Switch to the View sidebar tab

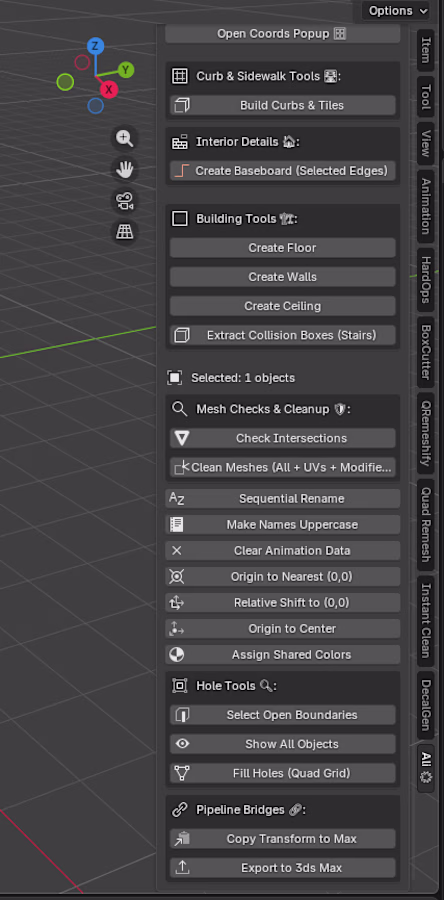tap(426, 143)
